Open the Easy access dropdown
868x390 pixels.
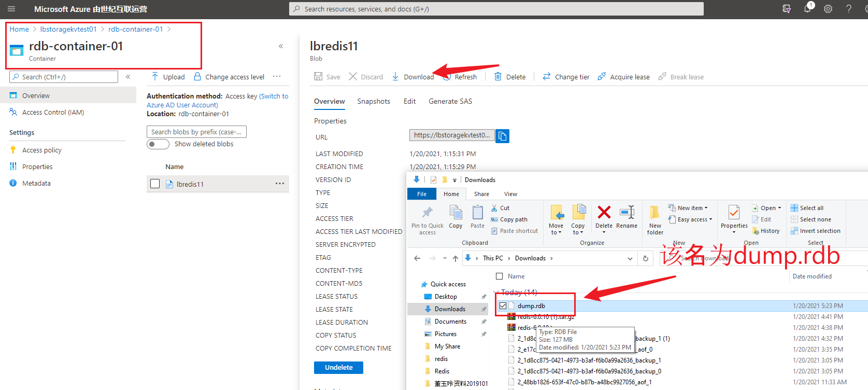click(690, 219)
